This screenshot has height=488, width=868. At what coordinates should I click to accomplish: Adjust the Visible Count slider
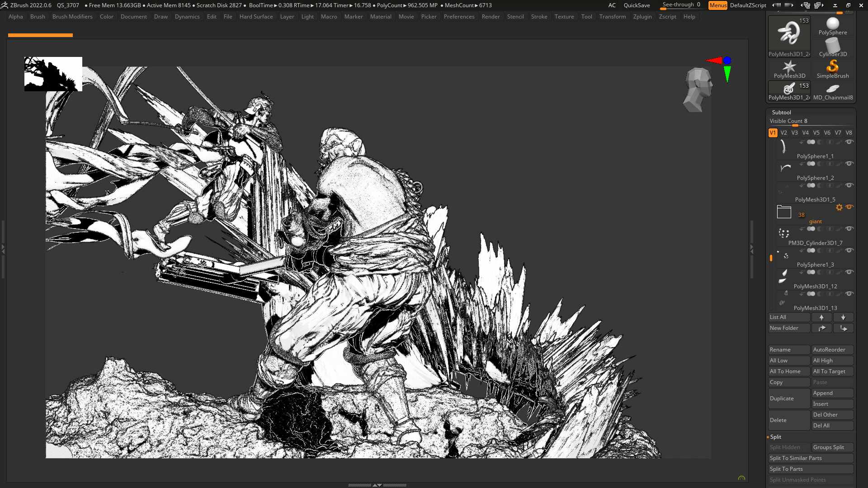point(811,122)
